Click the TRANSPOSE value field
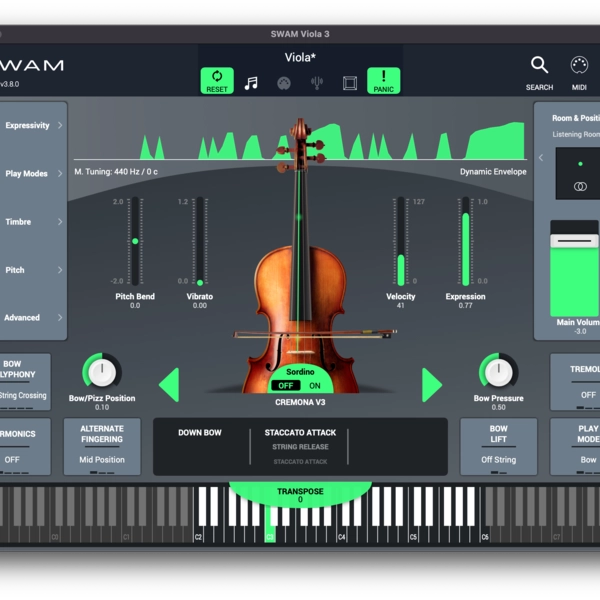Viewport: 600px width, 600px height. tap(300, 499)
